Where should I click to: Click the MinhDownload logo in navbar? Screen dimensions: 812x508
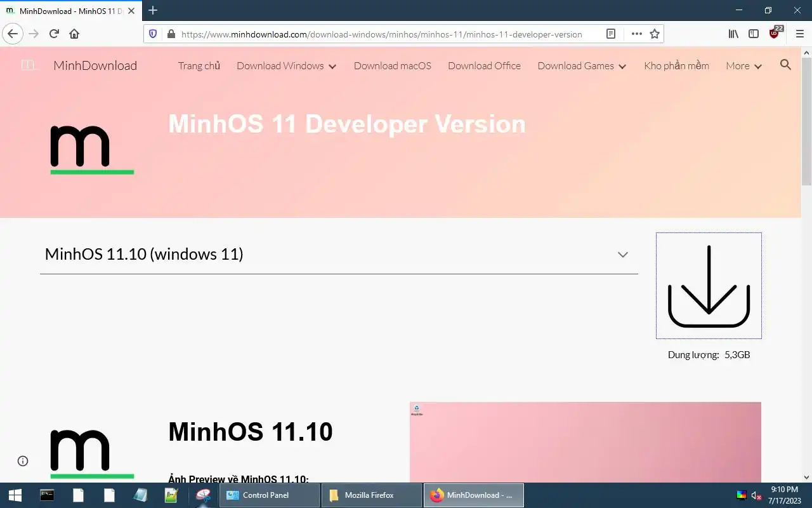tap(29, 65)
